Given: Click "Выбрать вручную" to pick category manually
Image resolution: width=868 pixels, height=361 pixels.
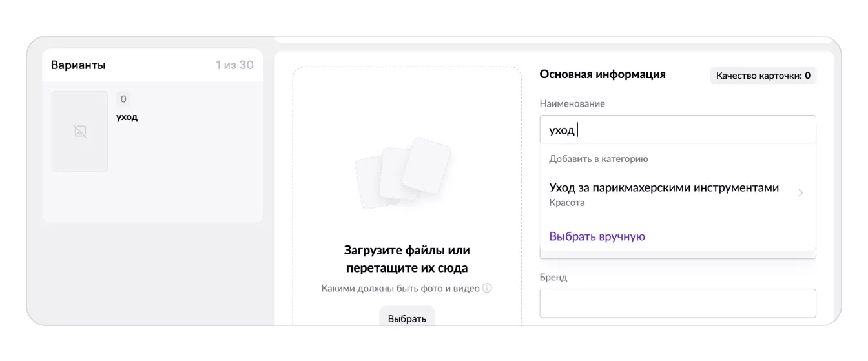Looking at the screenshot, I should [597, 236].
